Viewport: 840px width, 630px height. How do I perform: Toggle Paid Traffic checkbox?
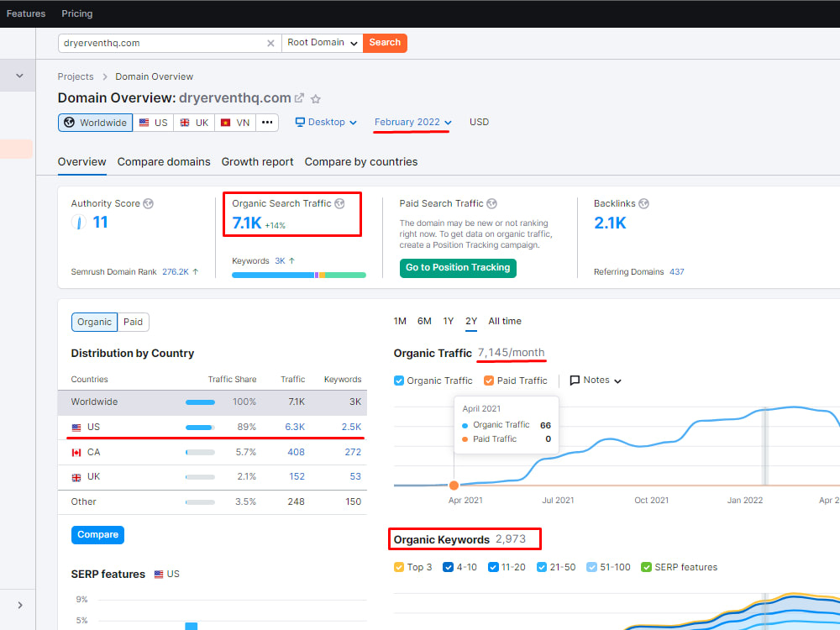pos(489,381)
